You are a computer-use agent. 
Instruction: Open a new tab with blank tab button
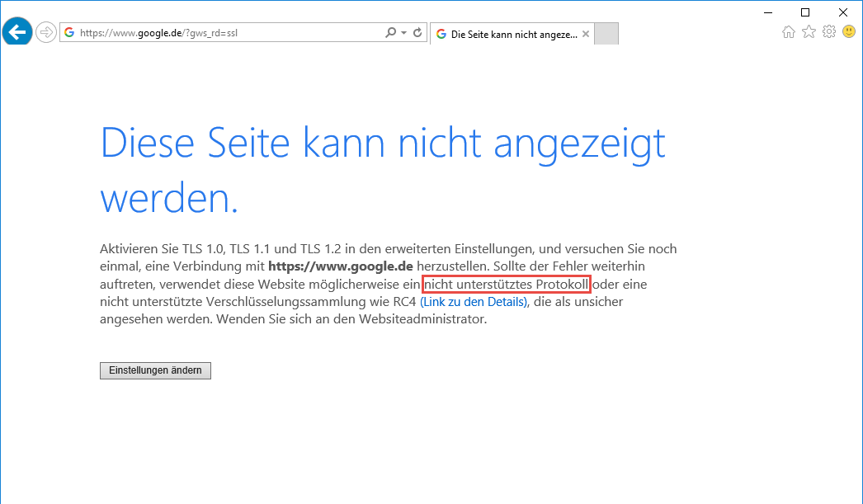click(x=606, y=34)
